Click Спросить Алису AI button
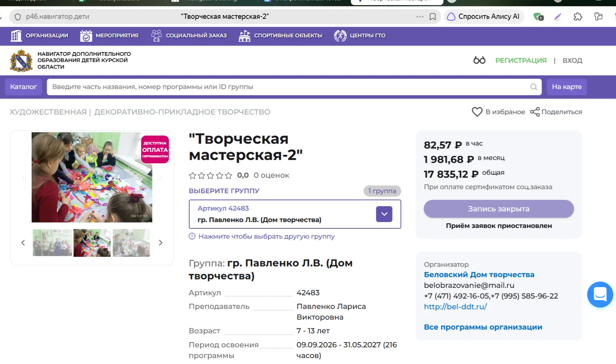The image size is (616, 364). pos(484,17)
